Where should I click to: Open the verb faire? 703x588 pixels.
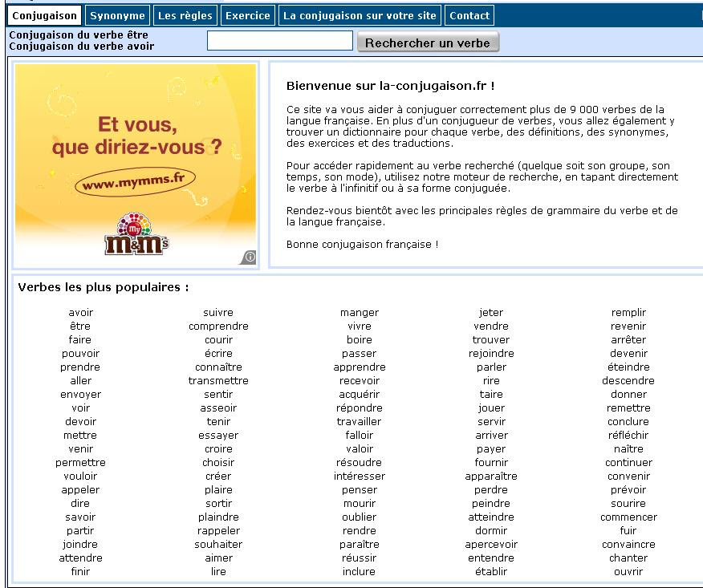pos(79,339)
